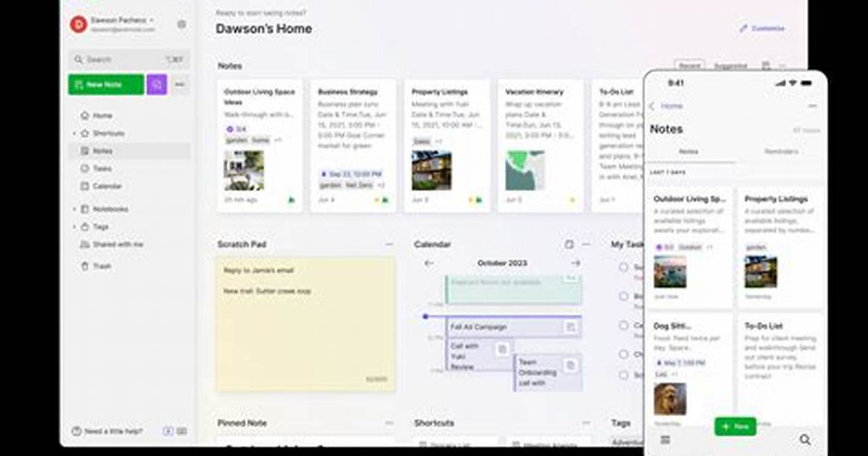Click note icon on Fall Ad Campaign event
Viewport: 868px width, 456px height.
[x=570, y=327]
